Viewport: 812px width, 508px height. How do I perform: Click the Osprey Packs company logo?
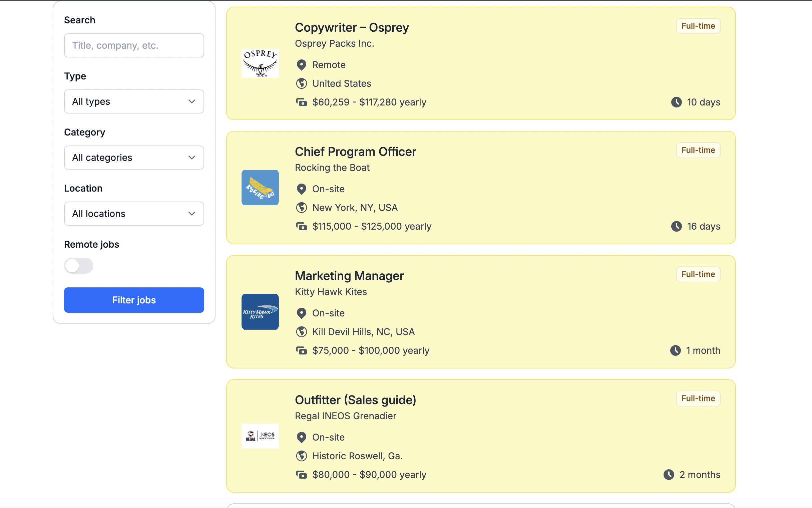point(260,63)
